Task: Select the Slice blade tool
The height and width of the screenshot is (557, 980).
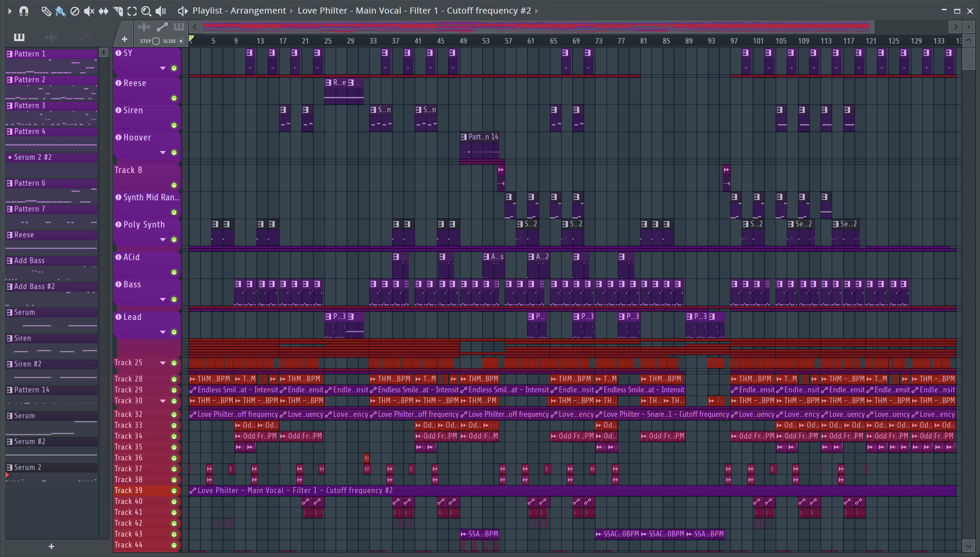Action: click(x=118, y=11)
